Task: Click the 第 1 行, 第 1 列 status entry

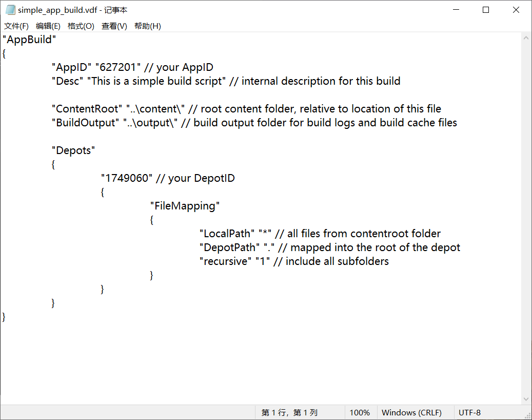Action: pos(289,412)
